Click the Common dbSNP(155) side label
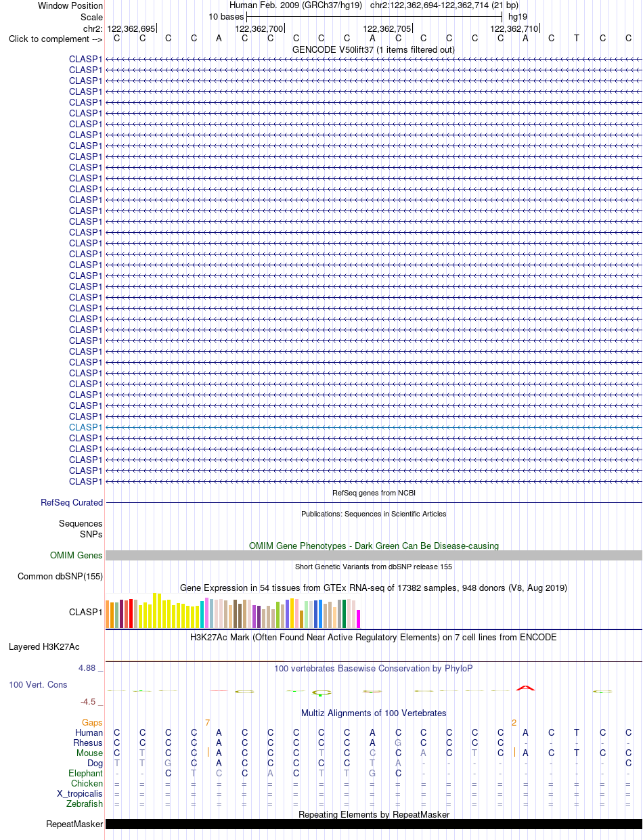This screenshot has height=840, width=643. [60, 577]
